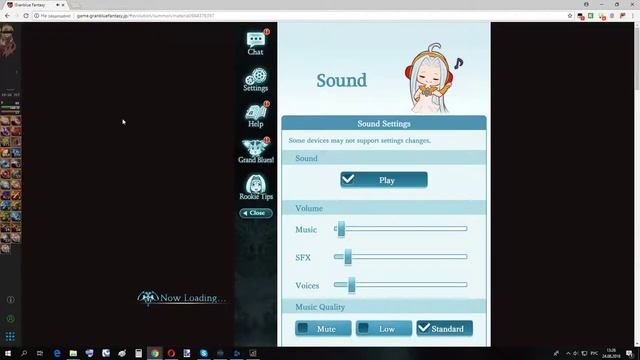
Task: Click the SFX volume slider handle
Action: coord(348,257)
